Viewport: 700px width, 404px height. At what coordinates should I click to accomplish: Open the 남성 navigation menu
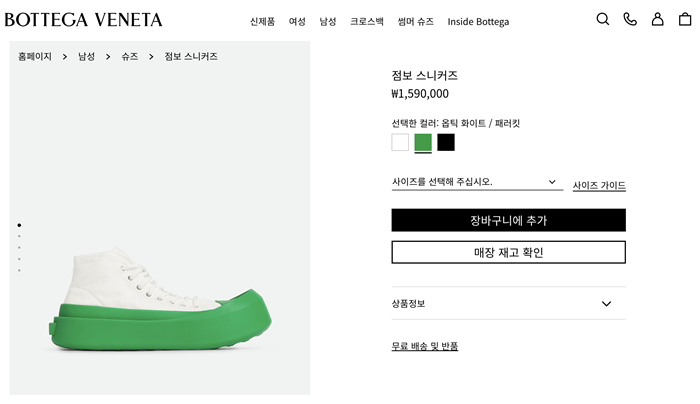click(328, 21)
